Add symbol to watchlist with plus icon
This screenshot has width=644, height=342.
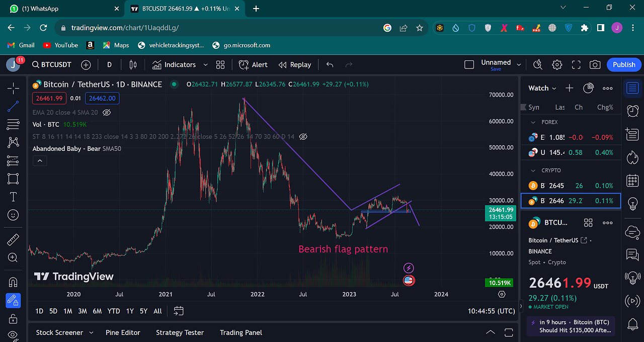coord(569,88)
